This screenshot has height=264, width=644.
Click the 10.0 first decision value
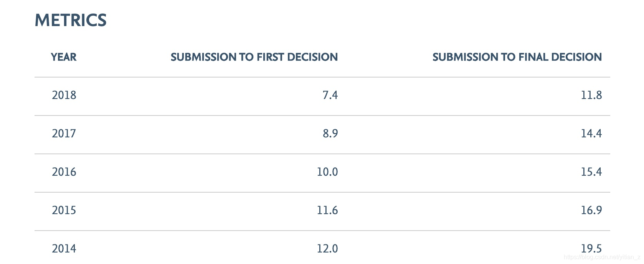click(327, 172)
